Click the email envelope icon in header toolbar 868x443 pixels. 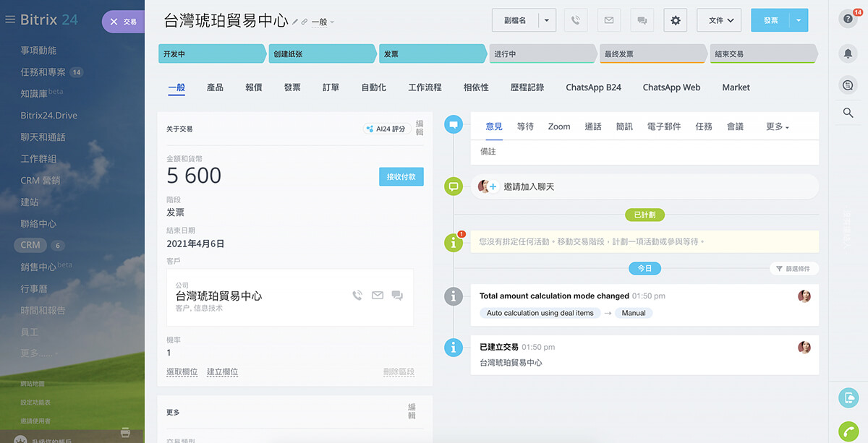point(609,20)
